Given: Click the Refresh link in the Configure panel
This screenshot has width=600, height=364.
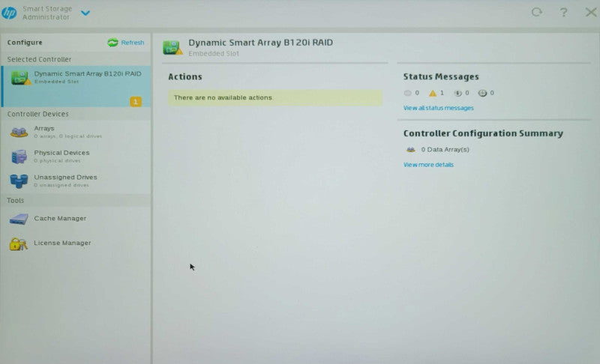Looking at the screenshot, I should point(133,43).
